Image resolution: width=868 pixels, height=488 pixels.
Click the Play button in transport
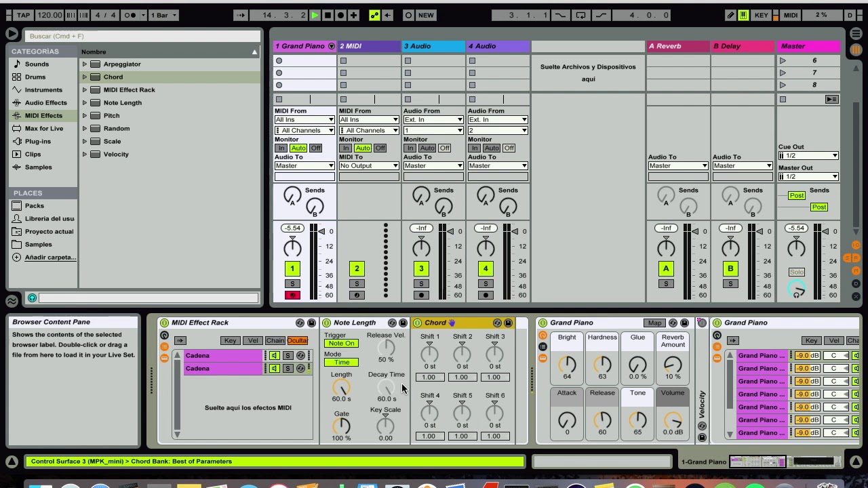(315, 15)
